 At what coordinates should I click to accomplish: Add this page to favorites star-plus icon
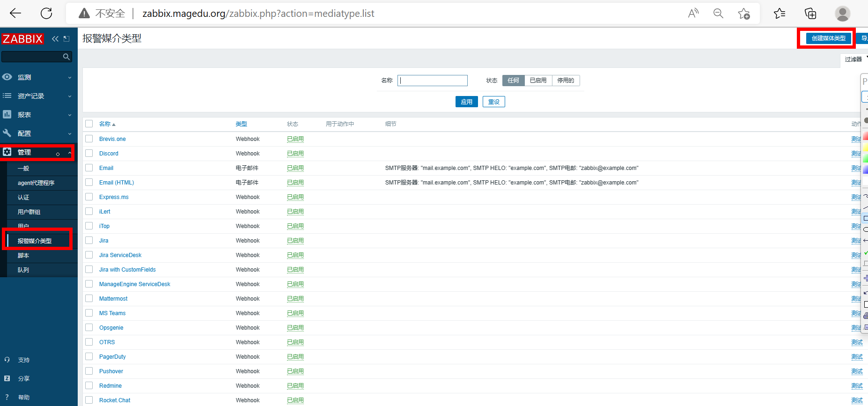744,13
